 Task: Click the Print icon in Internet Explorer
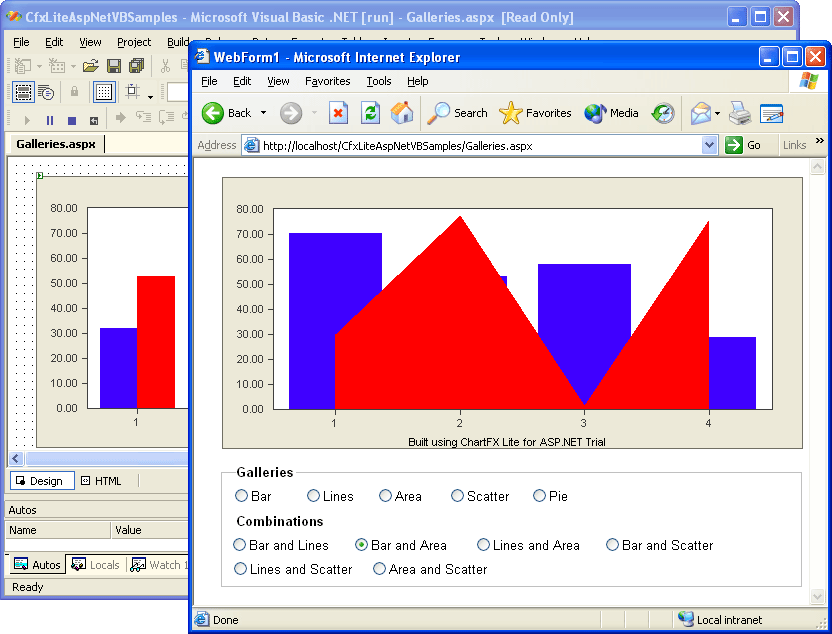(740, 113)
